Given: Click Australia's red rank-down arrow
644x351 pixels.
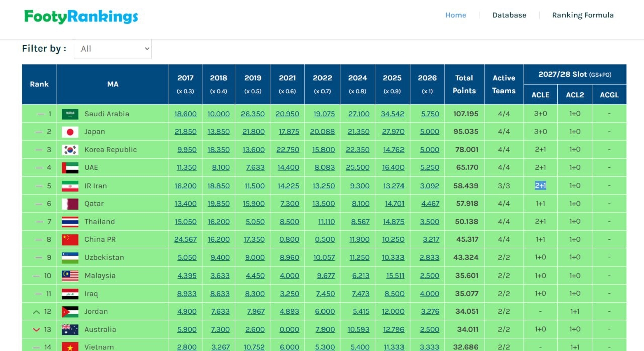Looking at the screenshot, I should 36,330.
